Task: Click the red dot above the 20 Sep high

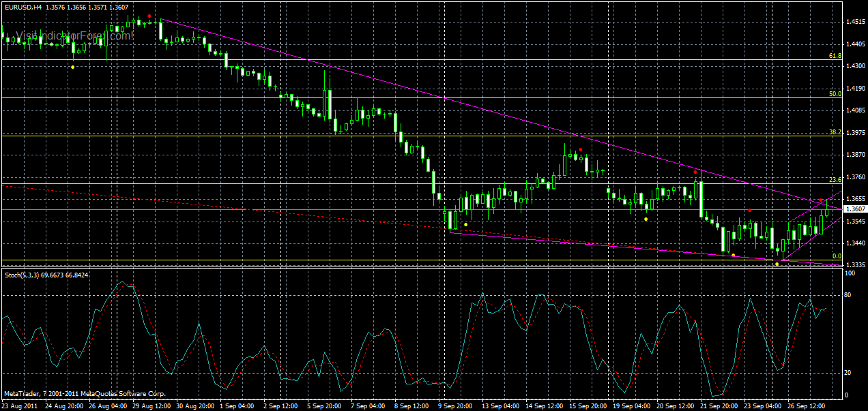Action: (695, 172)
